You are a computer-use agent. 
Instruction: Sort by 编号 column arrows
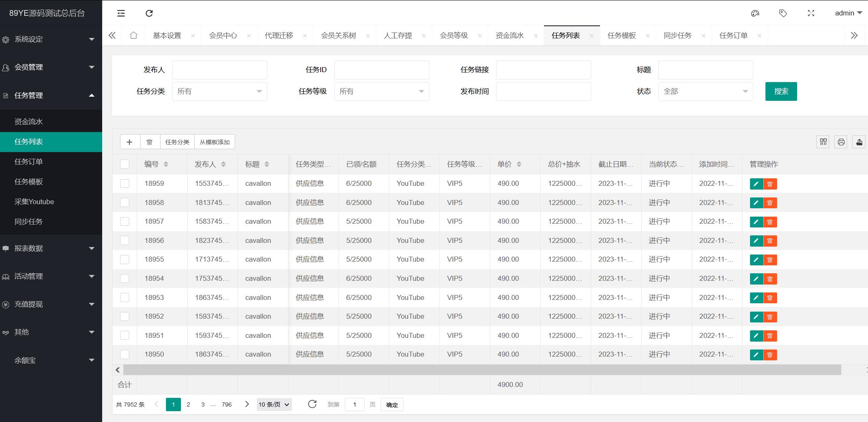pyautogui.click(x=166, y=165)
